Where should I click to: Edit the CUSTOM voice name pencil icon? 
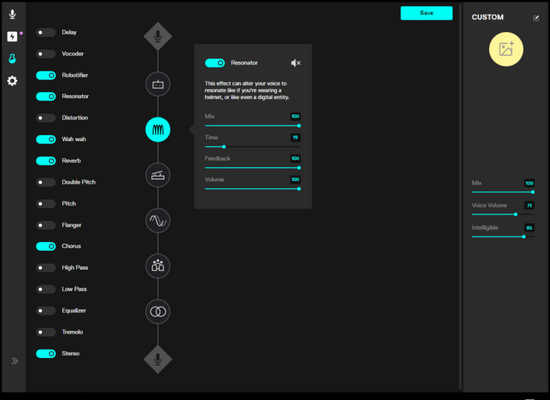click(536, 18)
